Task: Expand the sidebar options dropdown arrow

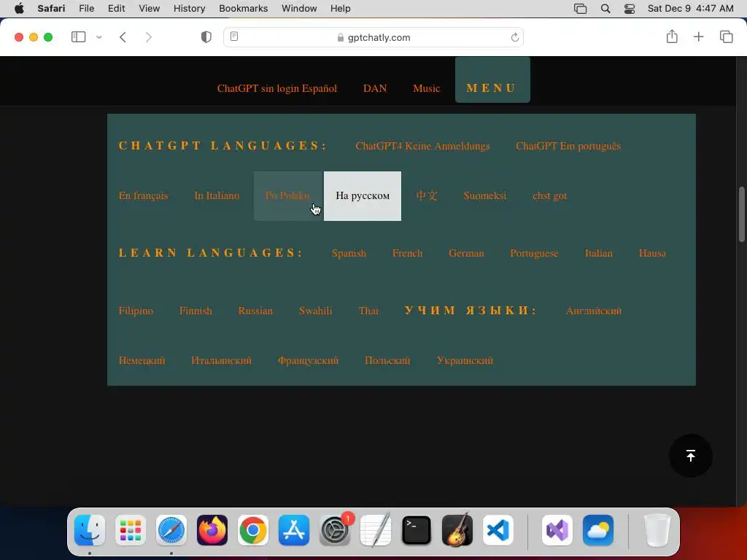Action: click(99, 37)
